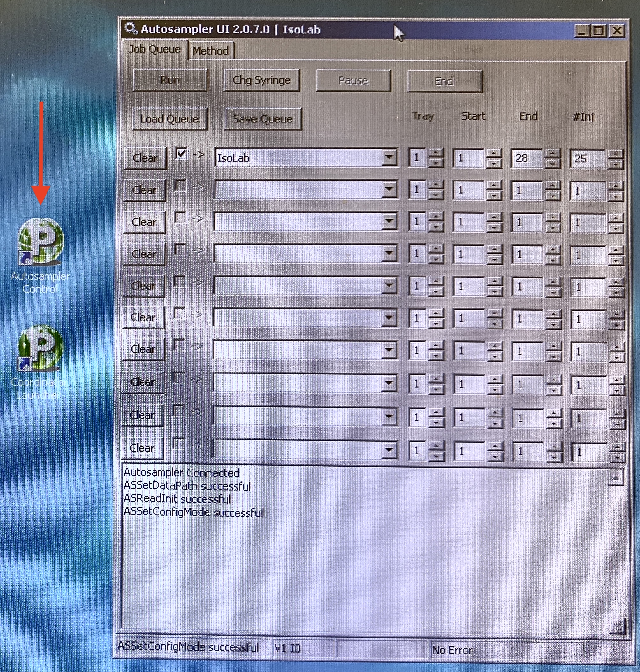Open the last row method dropdown
This screenshot has height=672, width=640.
point(388,450)
